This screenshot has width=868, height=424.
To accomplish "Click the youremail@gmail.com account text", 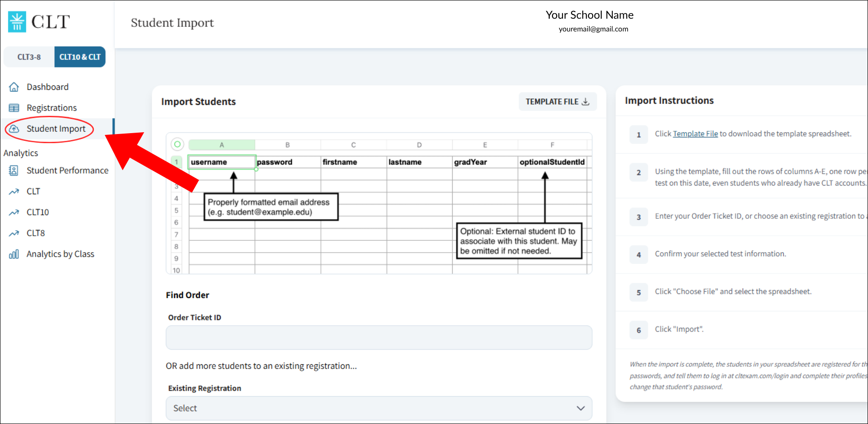I will (593, 29).
